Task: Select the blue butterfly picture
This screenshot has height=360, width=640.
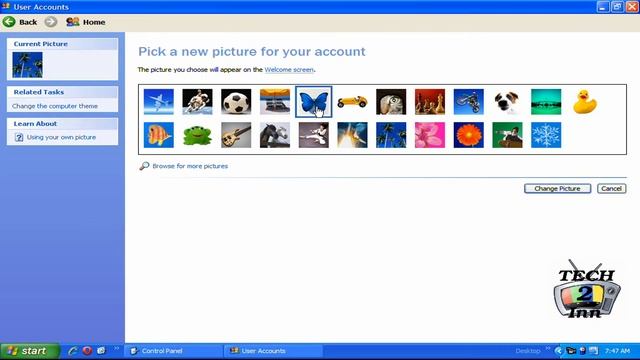Action: [313, 102]
